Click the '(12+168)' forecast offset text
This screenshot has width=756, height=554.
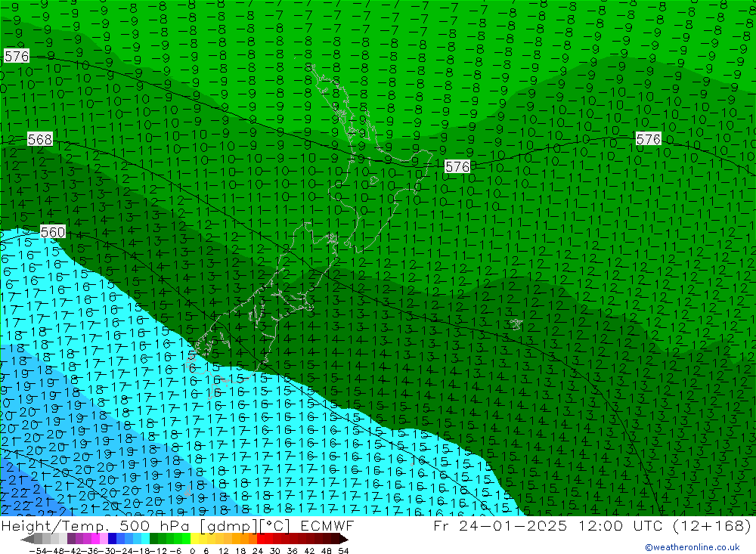712,526
